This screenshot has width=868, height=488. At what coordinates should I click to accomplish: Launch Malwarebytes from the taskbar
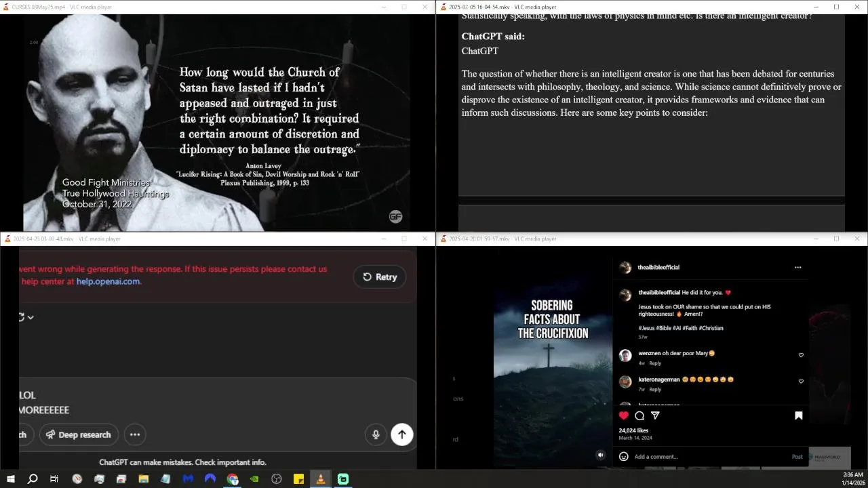pos(188,479)
